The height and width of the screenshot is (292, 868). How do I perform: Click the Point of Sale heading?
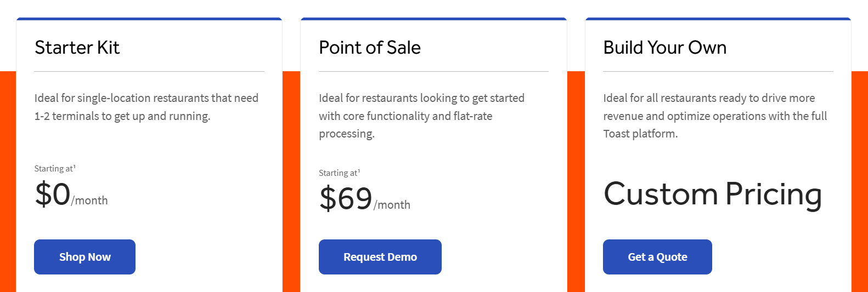[369, 48]
